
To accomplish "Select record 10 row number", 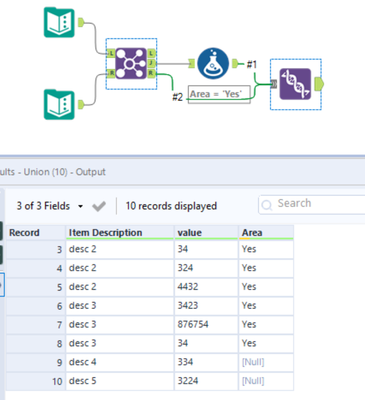I will click(36, 381).
